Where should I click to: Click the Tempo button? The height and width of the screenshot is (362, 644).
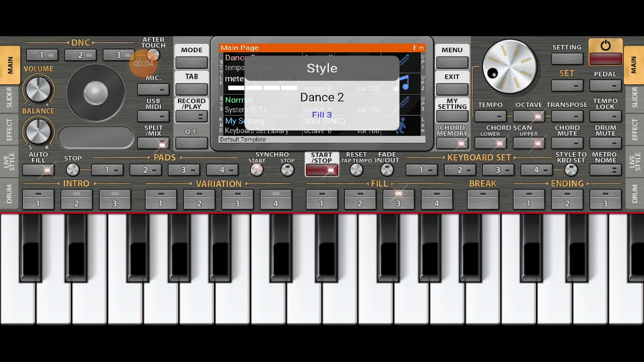pyautogui.click(x=490, y=116)
